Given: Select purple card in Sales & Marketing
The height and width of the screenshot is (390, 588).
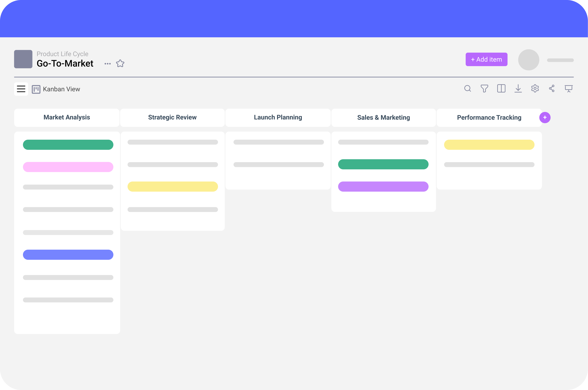Looking at the screenshot, I should pyautogui.click(x=383, y=187).
